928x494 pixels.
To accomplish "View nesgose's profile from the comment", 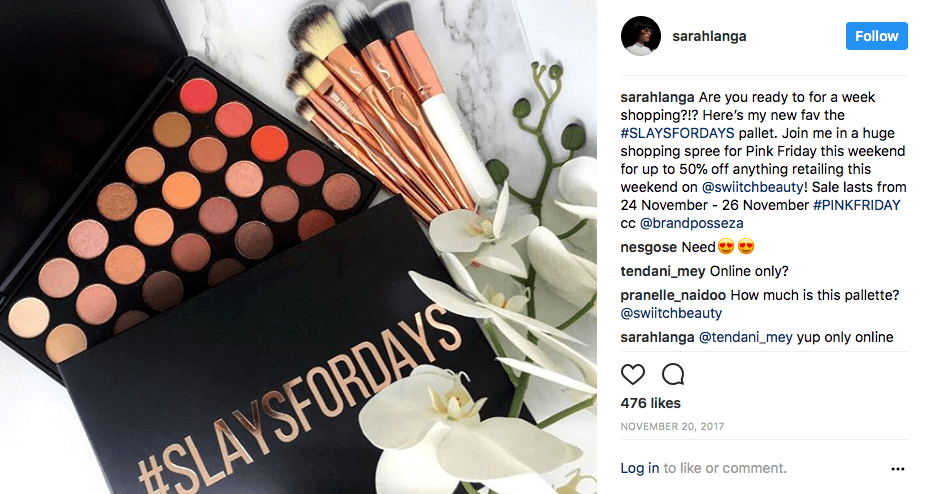I will [649, 247].
